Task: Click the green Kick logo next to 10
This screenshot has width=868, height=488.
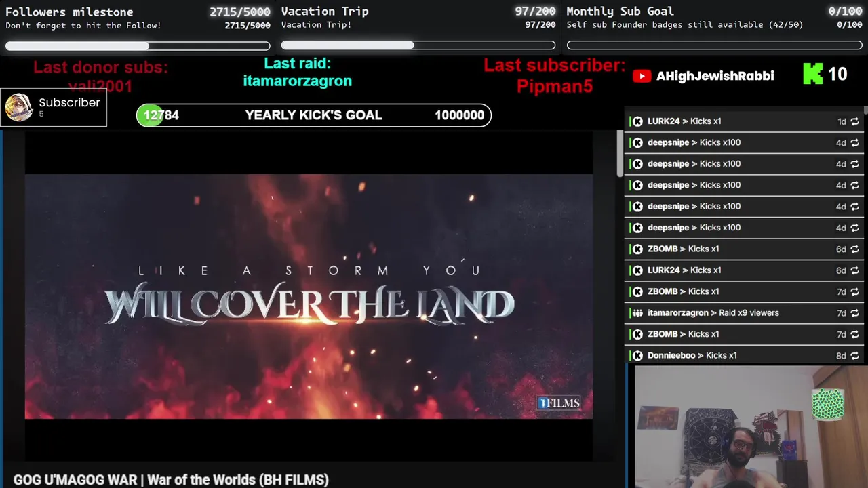Action: (x=812, y=74)
